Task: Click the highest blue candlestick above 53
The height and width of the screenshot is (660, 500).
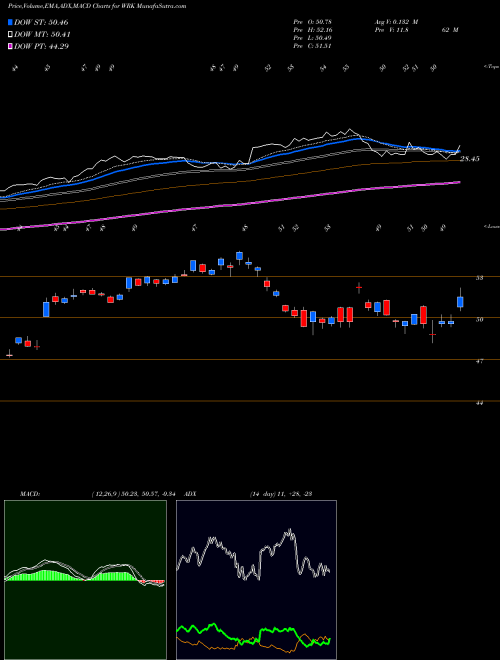Action: [239, 256]
